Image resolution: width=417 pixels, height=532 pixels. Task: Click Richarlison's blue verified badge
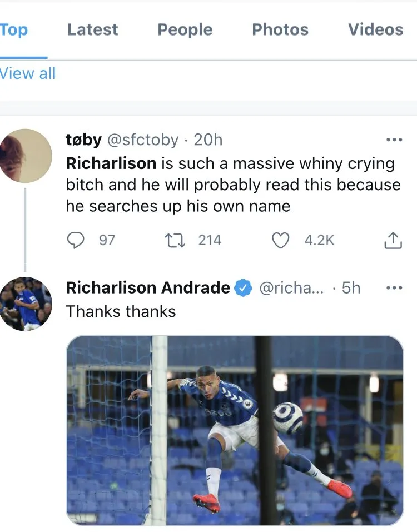tap(243, 288)
